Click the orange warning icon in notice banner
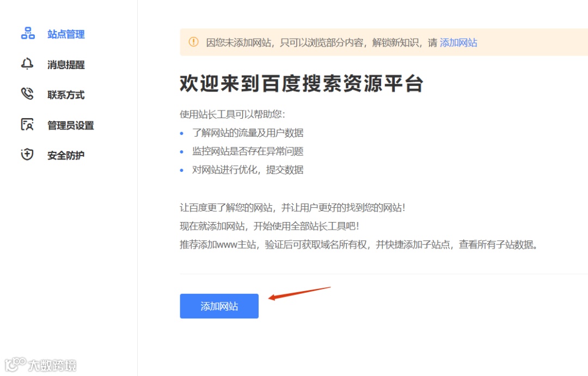This screenshot has width=588, height=376. [x=193, y=42]
